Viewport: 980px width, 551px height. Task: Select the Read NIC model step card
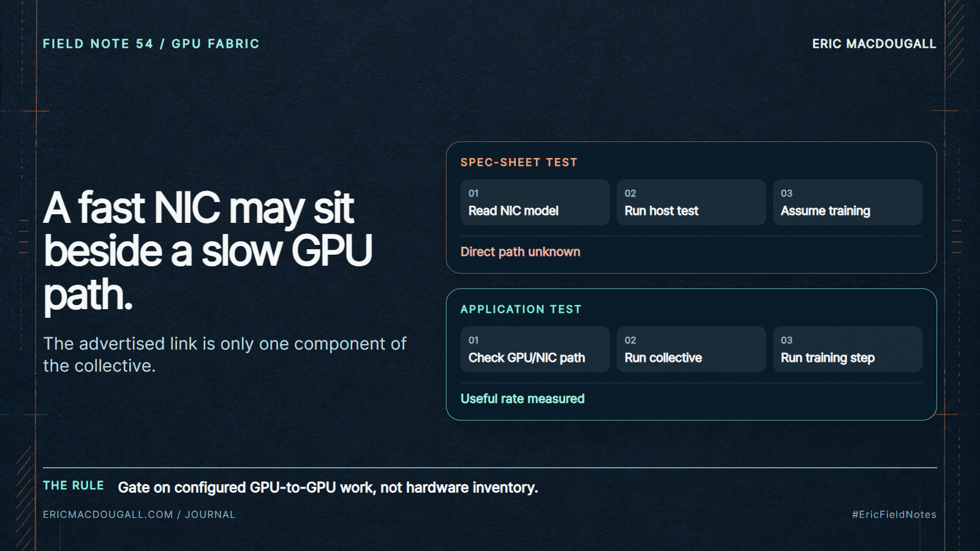coord(535,202)
